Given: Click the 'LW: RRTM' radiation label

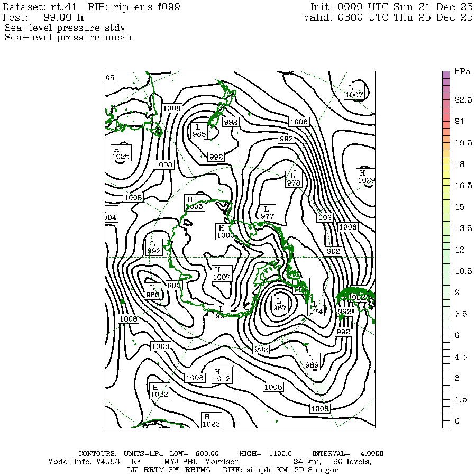Looking at the screenshot, I should [147, 470].
